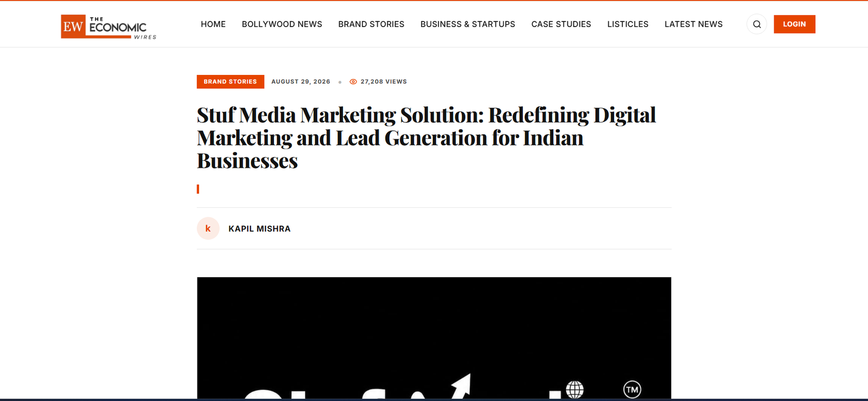Open Brand Stories in the navigation bar

tap(371, 24)
